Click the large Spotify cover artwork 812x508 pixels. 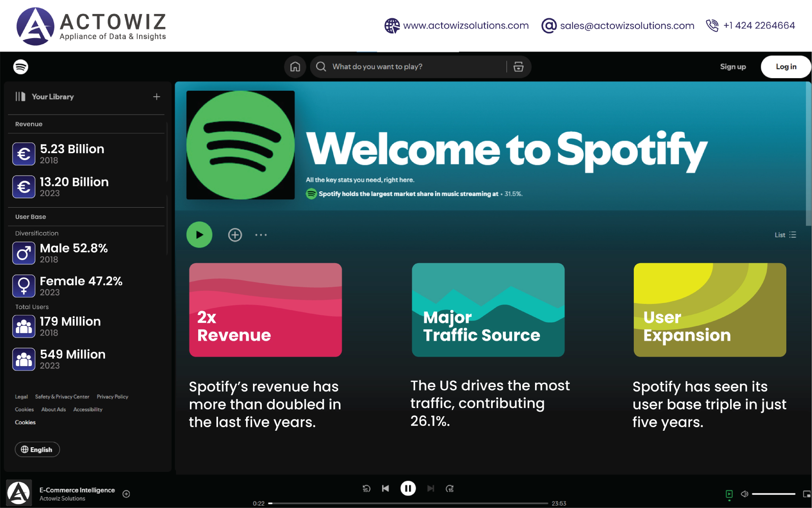point(241,145)
